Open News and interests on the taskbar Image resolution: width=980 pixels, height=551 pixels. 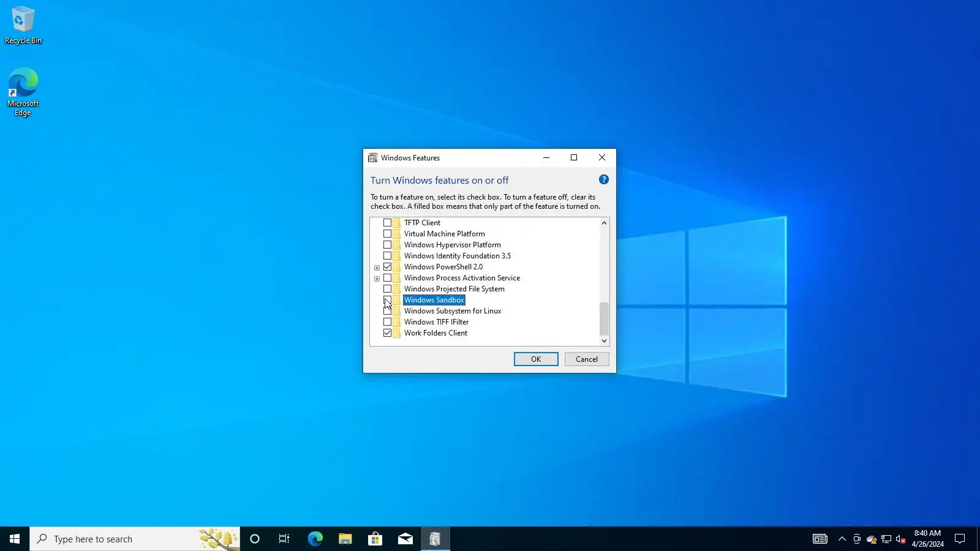click(820, 539)
